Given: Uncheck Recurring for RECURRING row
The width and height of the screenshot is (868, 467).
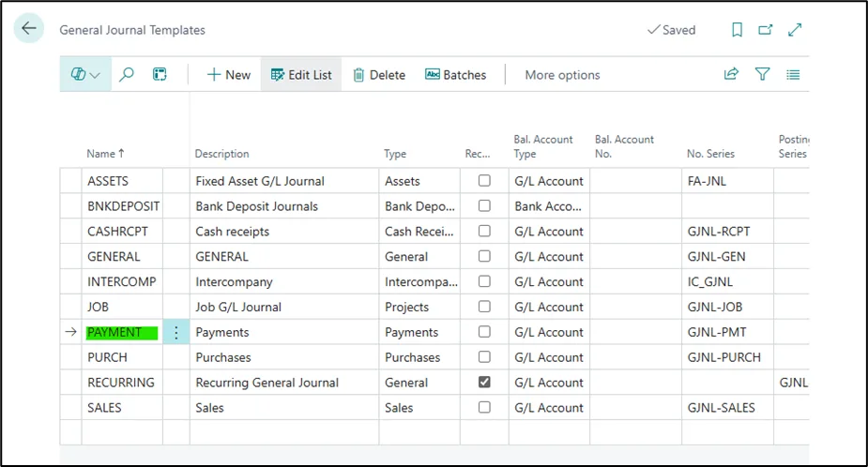Looking at the screenshot, I should 484,382.
